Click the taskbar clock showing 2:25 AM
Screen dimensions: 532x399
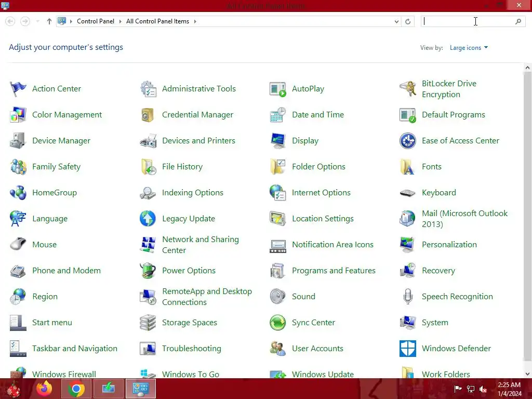coord(509,389)
